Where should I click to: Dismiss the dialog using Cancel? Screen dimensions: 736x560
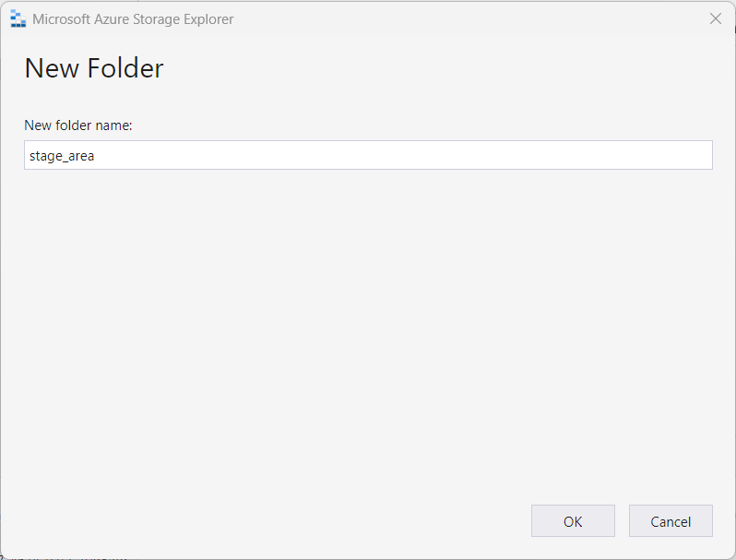click(671, 521)
